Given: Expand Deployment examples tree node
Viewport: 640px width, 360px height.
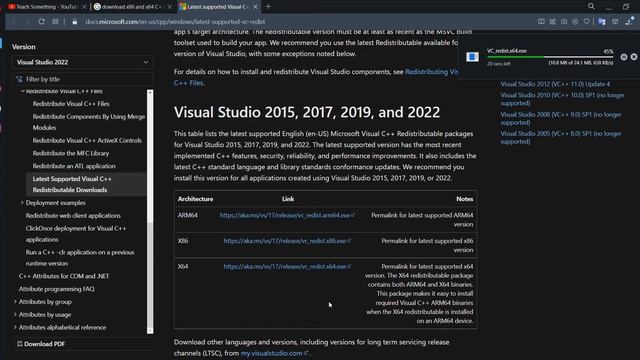Looking at the screenshot, I should point(22,202).
